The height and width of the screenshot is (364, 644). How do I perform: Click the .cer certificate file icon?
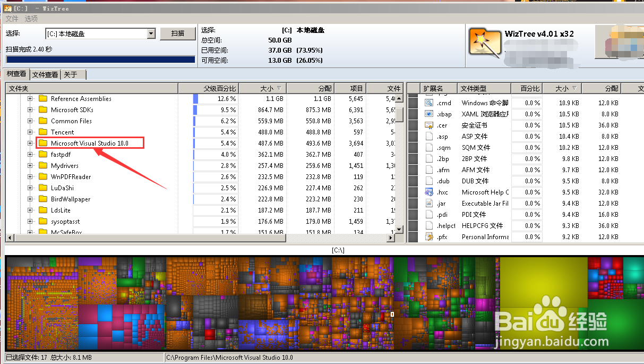point(430,125)
